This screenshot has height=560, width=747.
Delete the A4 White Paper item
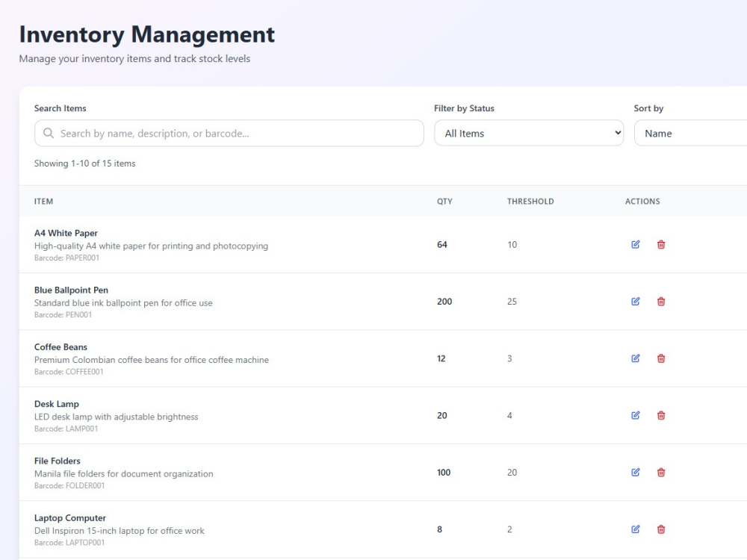(661, 245)
